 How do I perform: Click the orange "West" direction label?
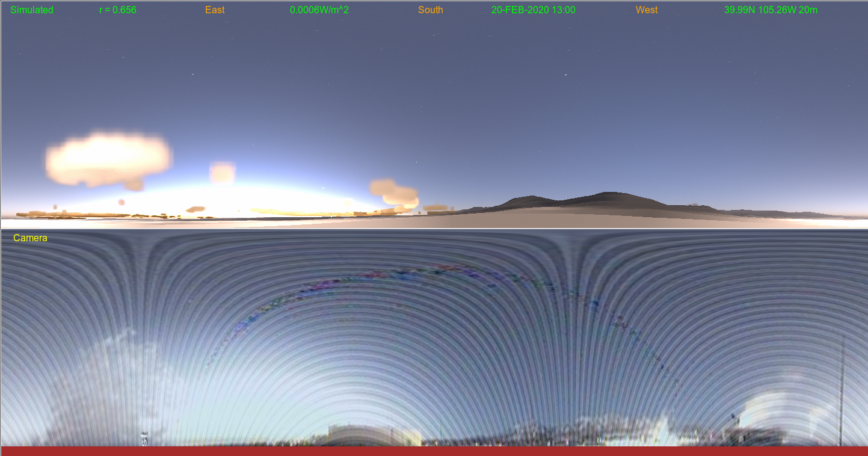(x=647, y=10)
